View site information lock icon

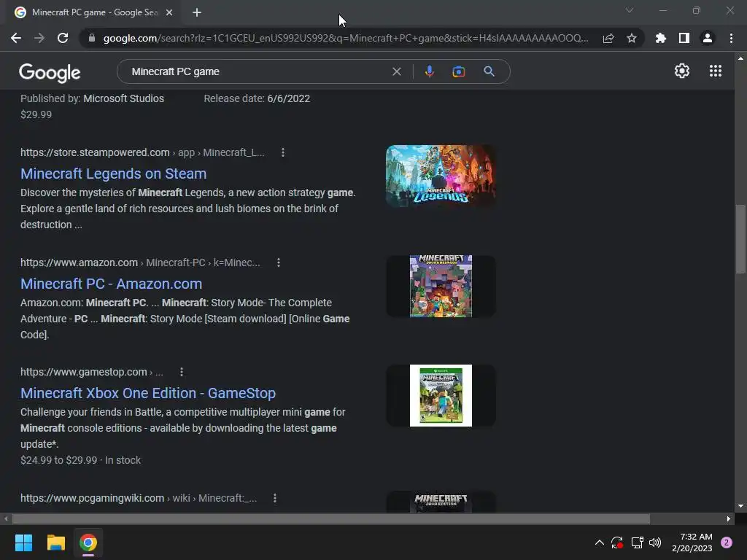[x=92, y=38]
